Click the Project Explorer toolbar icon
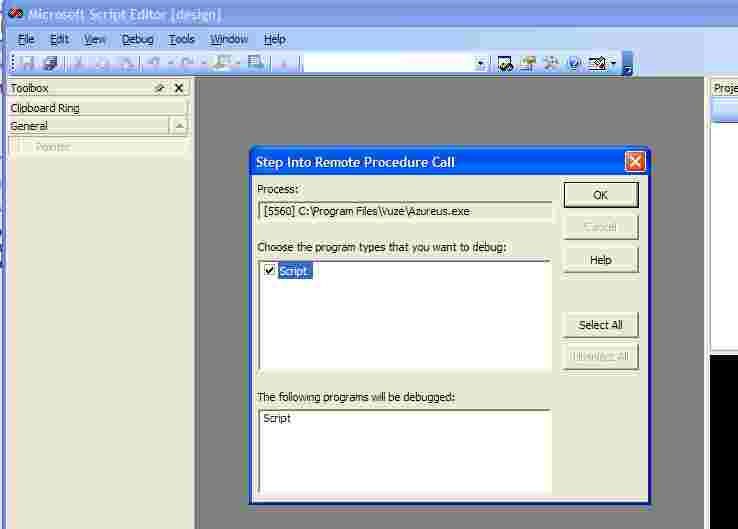Viewport: 738px width, 529px height. 505,63
